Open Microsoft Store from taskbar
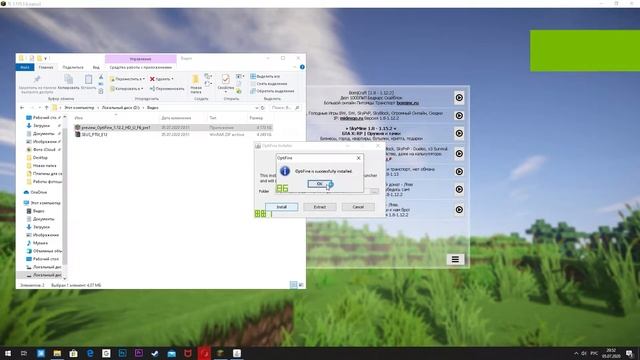640x360 pixels. [73, 353]
